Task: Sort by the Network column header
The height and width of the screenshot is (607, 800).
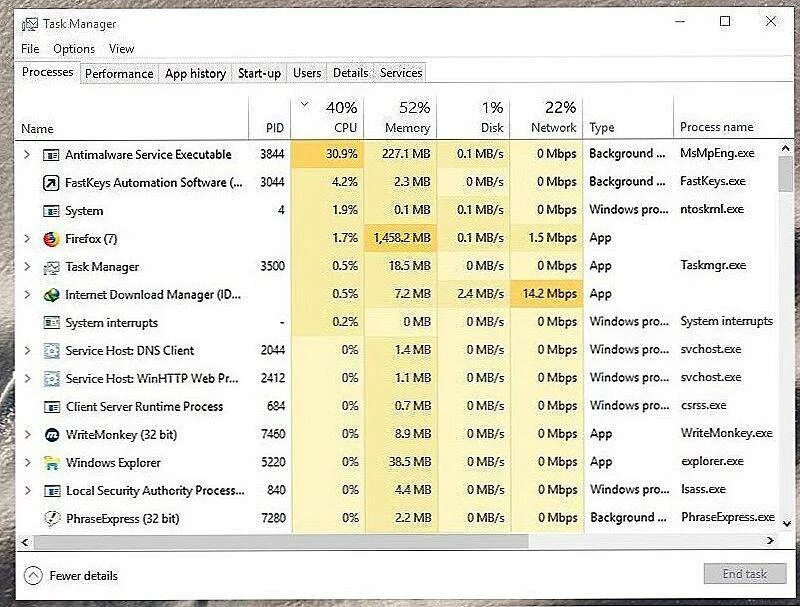Action: (x=546, y=117)
